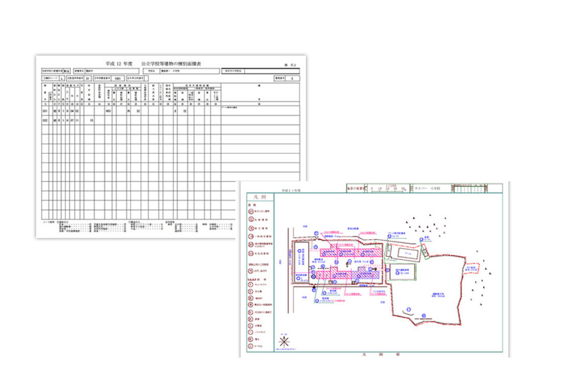
Task: Click the code explanation notes below the table
Action: (x=138, y=227)
